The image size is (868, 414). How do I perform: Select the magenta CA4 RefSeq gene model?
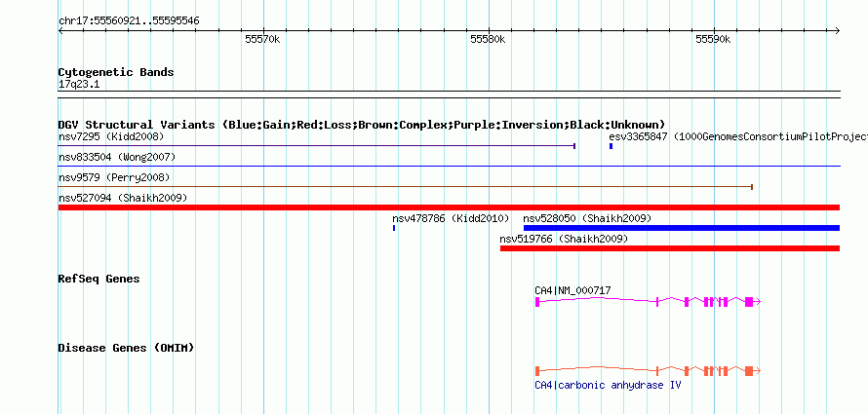(648, 301)
